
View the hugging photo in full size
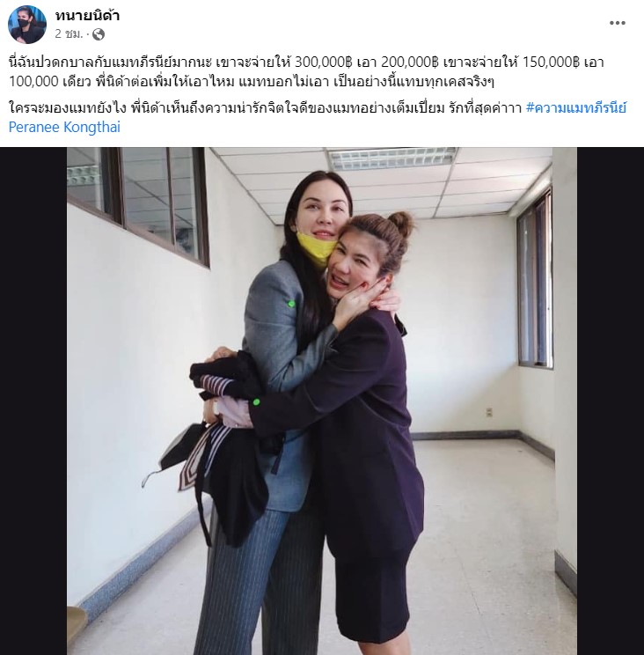coord(322,401)
